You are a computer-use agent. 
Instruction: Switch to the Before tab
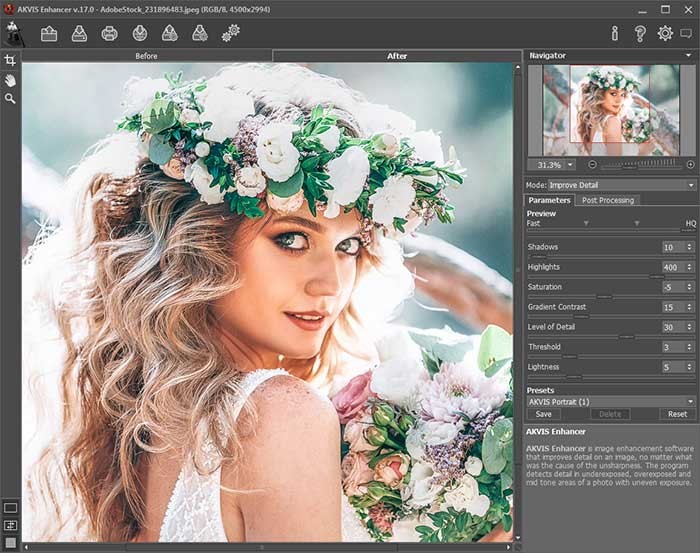pos(146,56)
